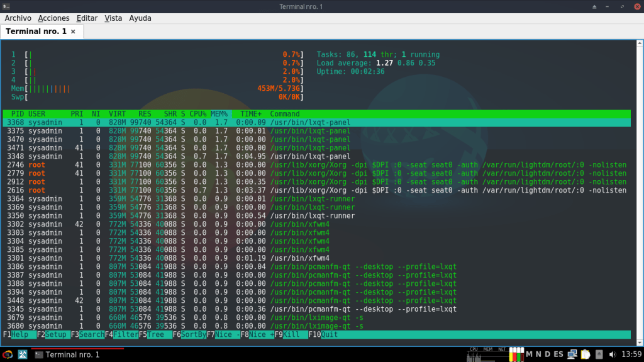Open the Vista menu
644x362 pixels.
(x=113, y=18)
